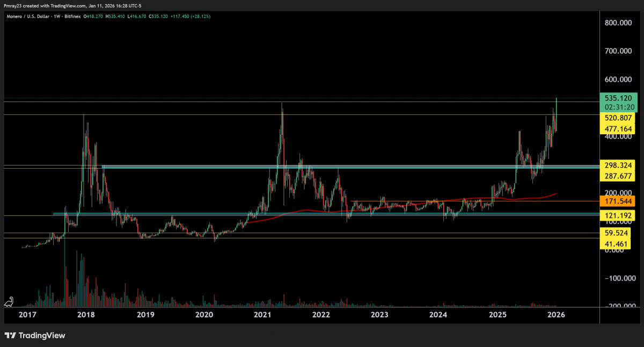Click the 2017 label on time axis
The width and height of the screenshot is (644, 347).
pyautogui.click(x=28, y=315)
